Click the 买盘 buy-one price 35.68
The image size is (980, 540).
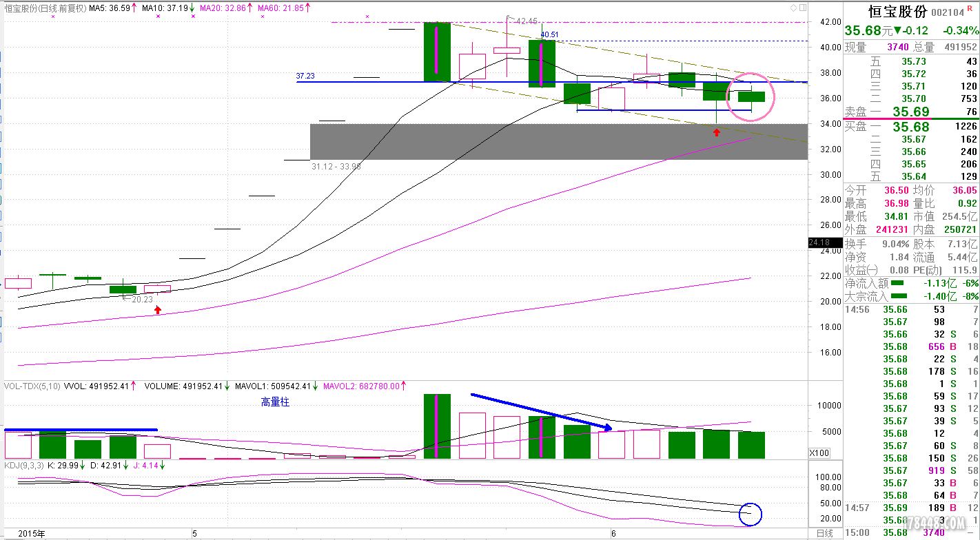tap(911, 127)
